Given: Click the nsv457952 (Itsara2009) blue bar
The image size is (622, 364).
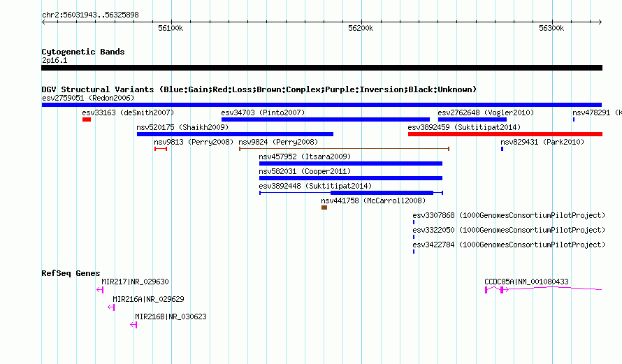Looking at the screenshot, I should (351, 163).
